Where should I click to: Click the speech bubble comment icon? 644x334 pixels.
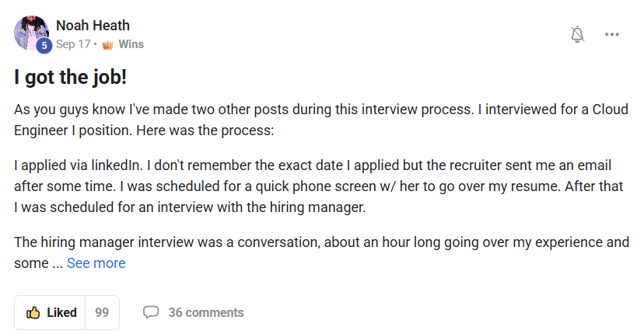(x=151, y=312)
